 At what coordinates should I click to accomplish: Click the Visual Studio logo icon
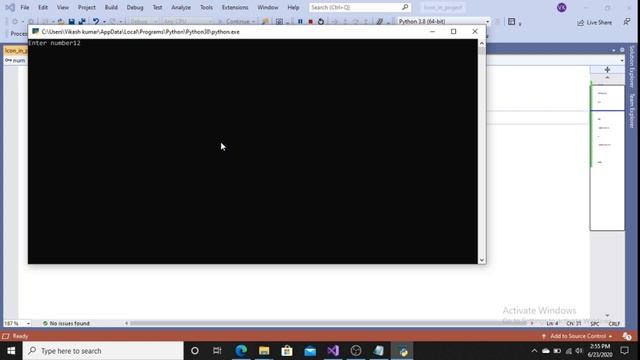(10, 7)
